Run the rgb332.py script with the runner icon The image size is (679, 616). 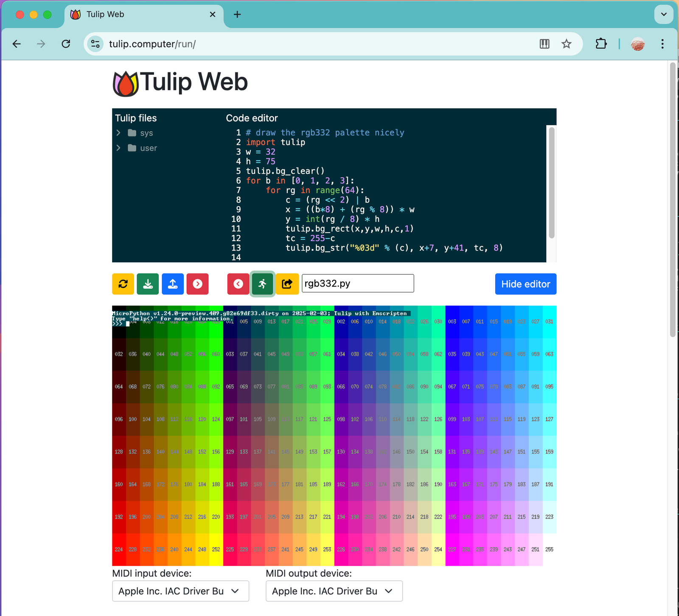[262, 284]
